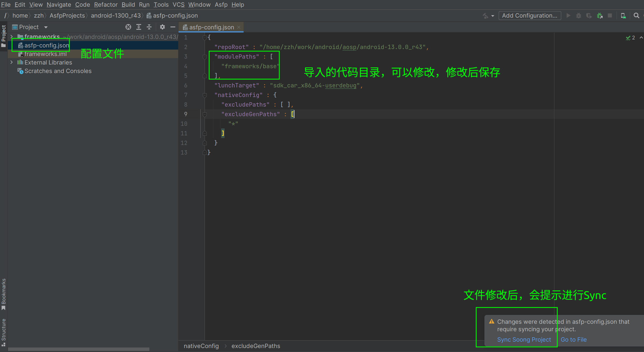
Task: Click Sync Soong Project link in notification
Action: pyautogui.click(x=524, y=339)
